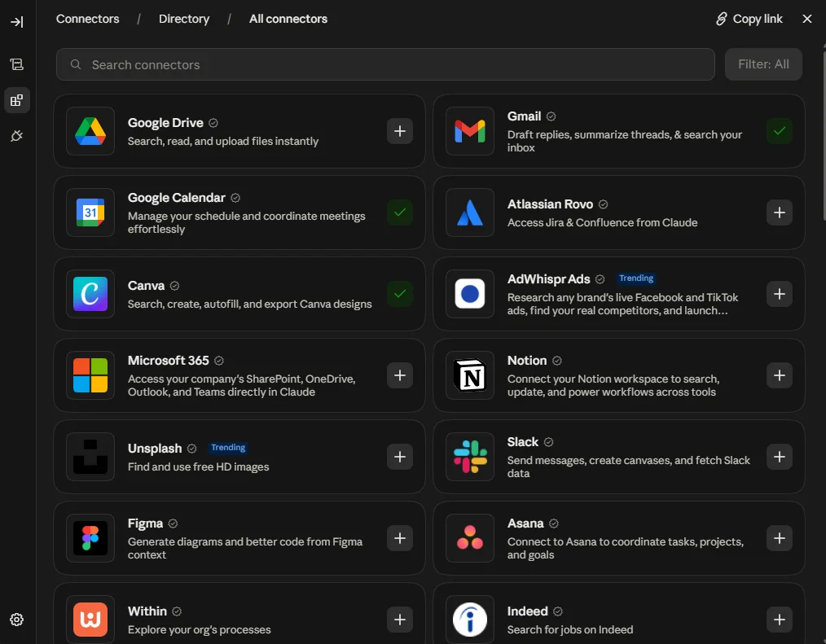
Task: Open the Filter: All dropdown
Action: tap(763, 64)
